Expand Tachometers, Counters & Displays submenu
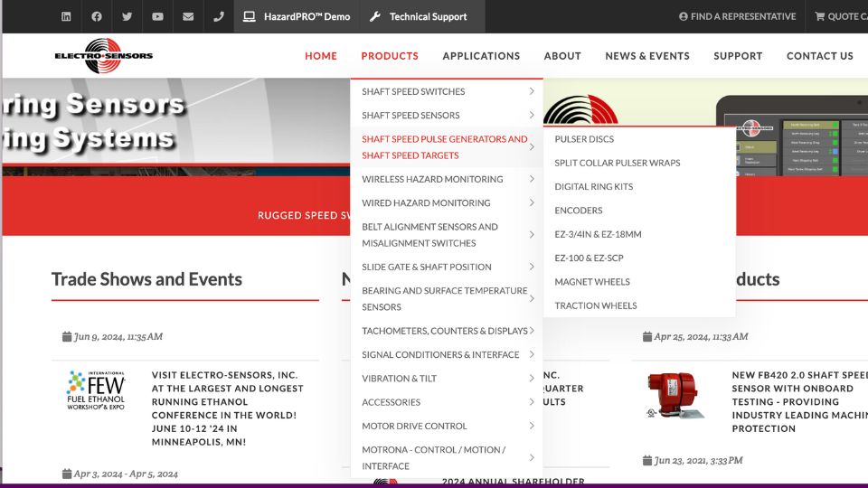Screen dimensions: 868x488 (447, 331)
